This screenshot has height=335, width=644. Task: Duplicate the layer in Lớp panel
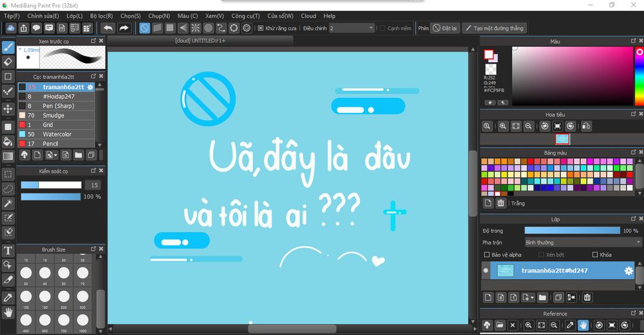(558, 297)
